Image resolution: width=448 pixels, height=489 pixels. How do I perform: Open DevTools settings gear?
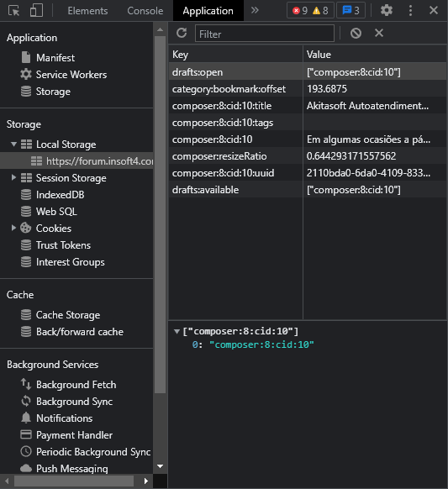coord(387,11)
